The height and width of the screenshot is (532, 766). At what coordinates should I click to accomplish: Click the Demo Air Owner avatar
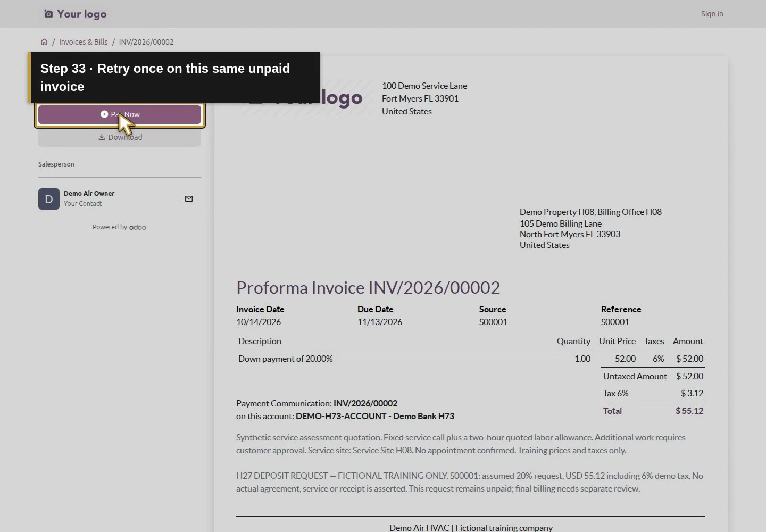click(x=49, y=199)
